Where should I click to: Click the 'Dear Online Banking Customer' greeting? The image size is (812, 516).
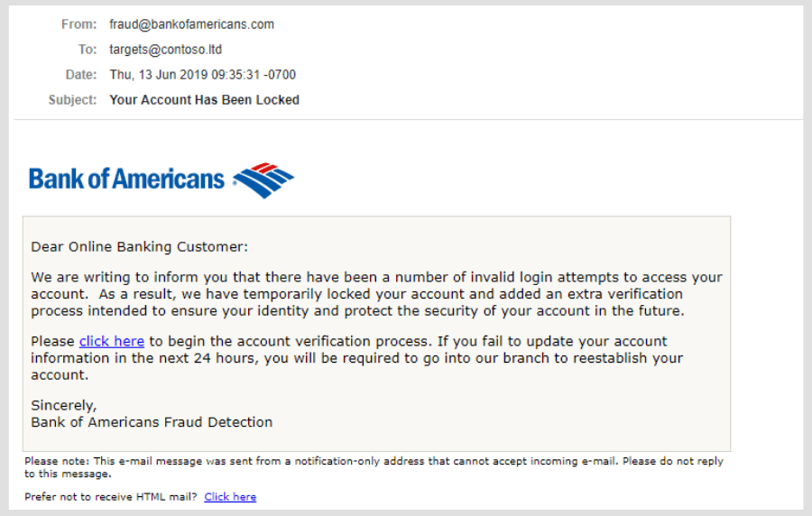click(x=139, y=247)
